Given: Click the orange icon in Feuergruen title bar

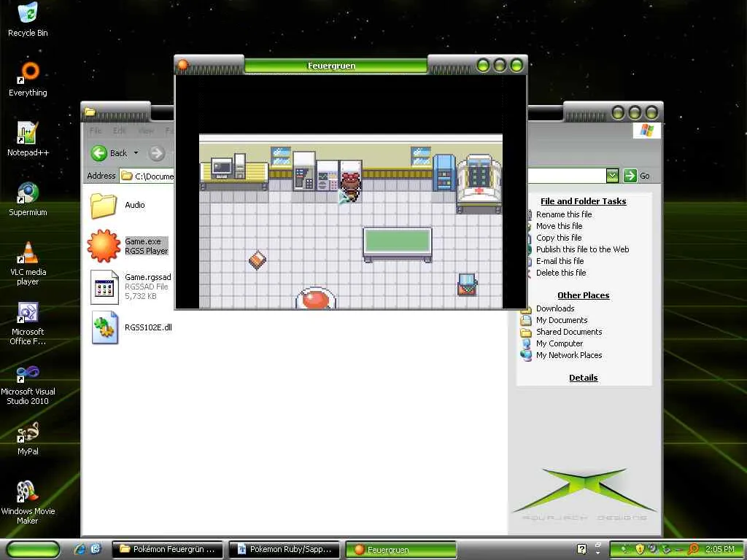Looking at the screenshot, I should click(182, 65).
